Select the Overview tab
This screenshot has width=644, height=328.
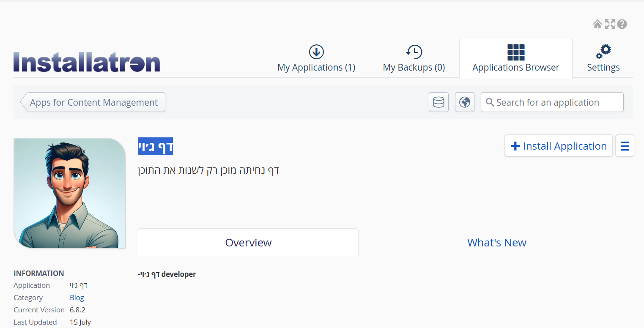pos(248,243)
